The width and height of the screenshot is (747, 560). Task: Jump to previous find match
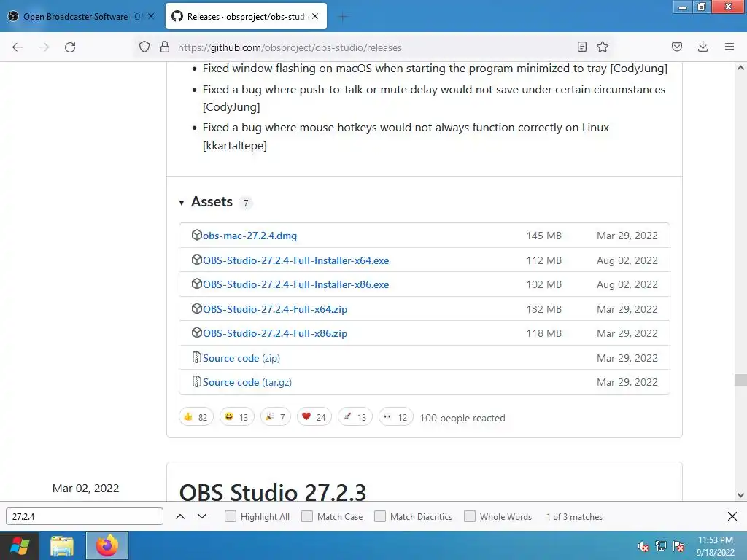180,517
